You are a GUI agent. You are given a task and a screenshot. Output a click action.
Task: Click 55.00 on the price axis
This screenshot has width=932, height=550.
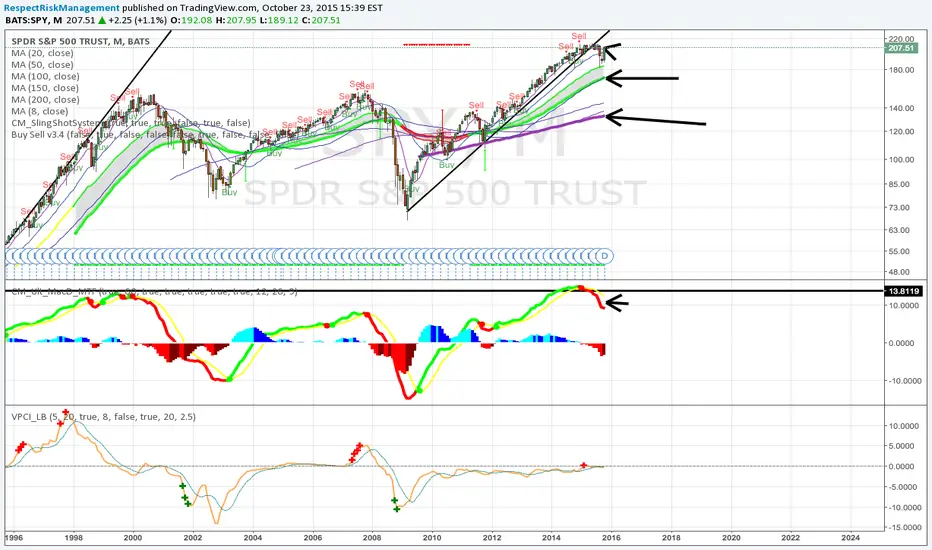pyautogui.click(x=900, y=251)
